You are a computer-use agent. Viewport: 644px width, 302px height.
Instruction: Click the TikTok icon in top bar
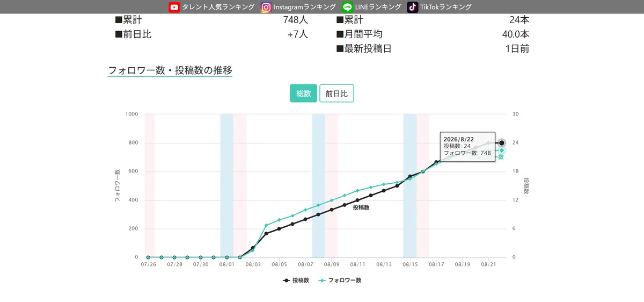coord(413,7)
